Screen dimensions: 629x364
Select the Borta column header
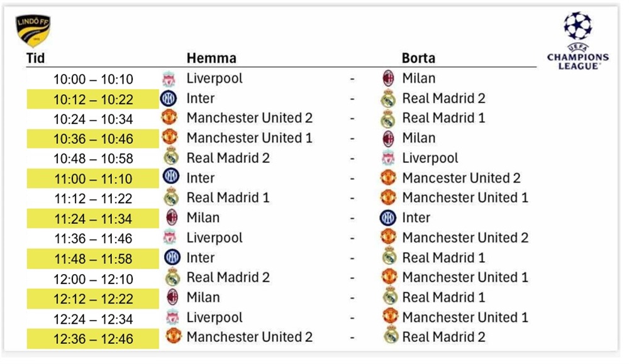(x=418, y=58)
